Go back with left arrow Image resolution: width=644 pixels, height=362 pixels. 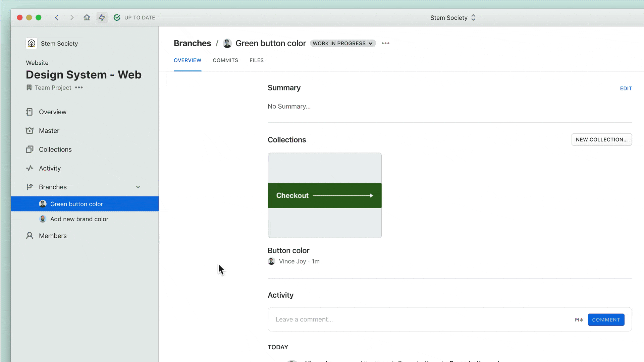point(57,17)
